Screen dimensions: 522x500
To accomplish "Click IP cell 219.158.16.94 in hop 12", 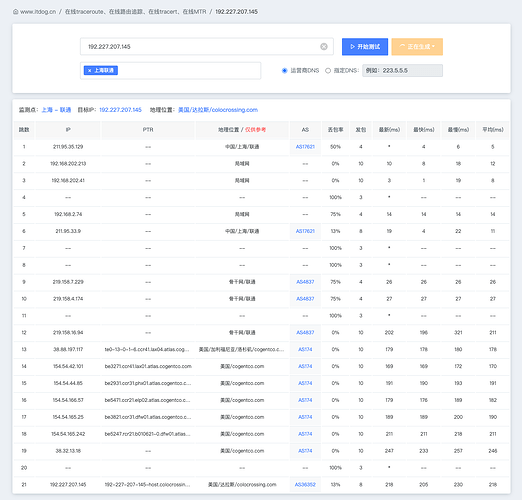I will pyautogui.click(x=68, y=332).
